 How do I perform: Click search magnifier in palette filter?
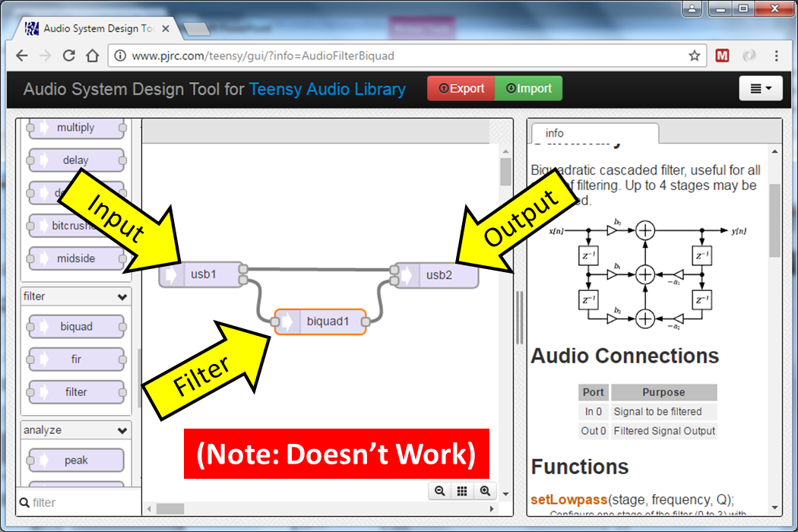click(24, 502)
